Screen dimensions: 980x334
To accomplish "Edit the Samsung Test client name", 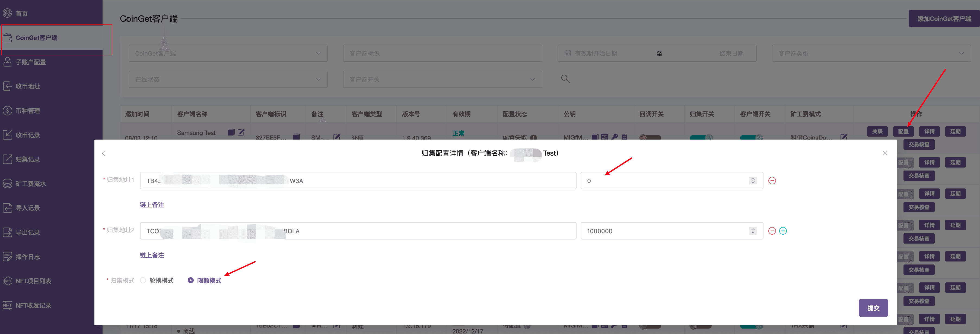I will (x=241, y=132).
